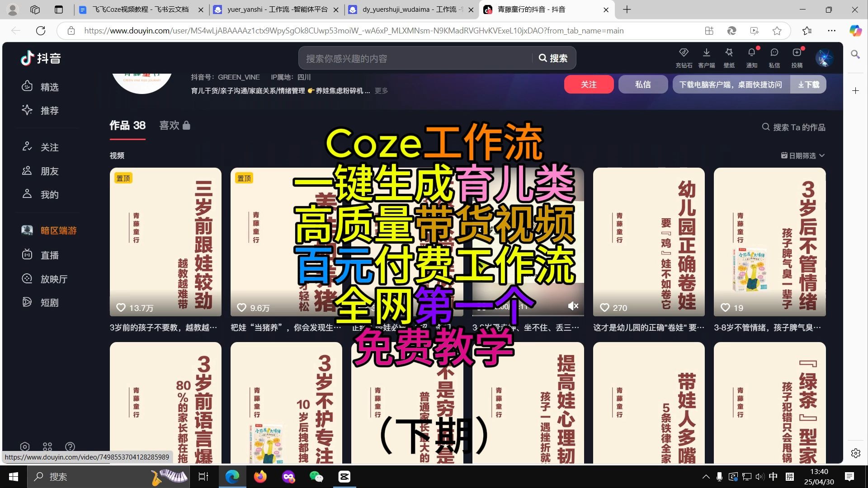Open the 壁纸 icon
Viewport: 868px width, 488px height.
pyautogui.click(x=729, y=58)
